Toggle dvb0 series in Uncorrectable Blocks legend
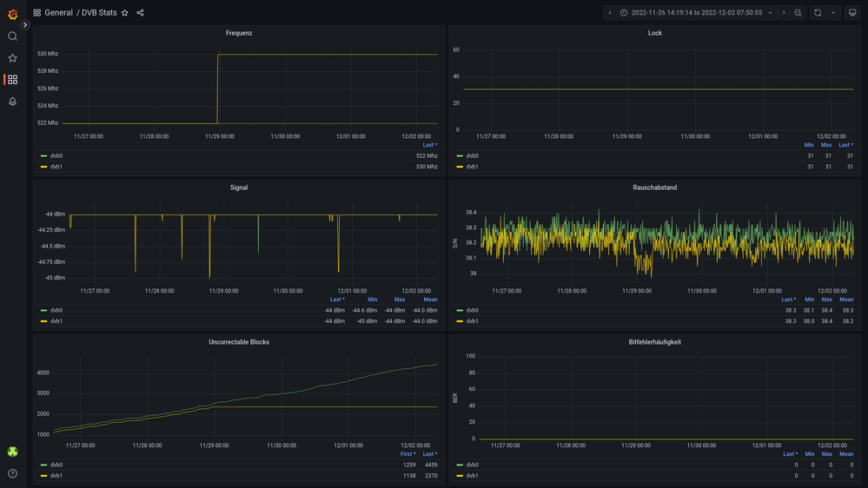This screenshot has height=488, width=868. pyautogui.click(x=56, y=465)
